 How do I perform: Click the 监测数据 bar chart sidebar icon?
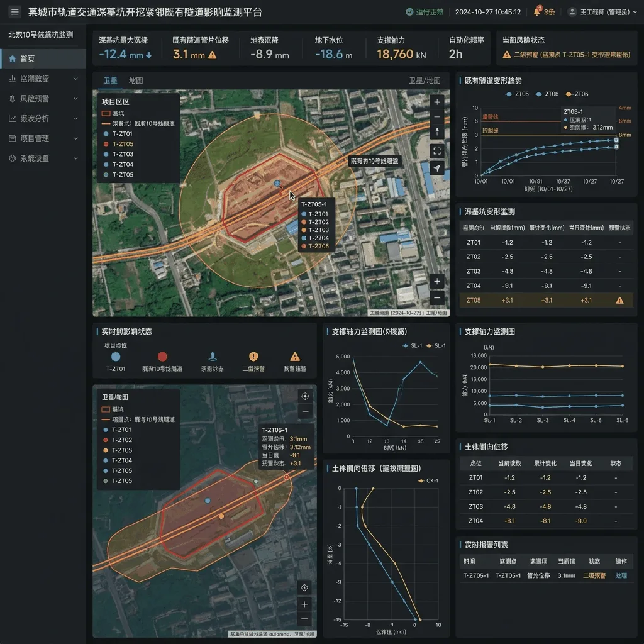point(13,79)
